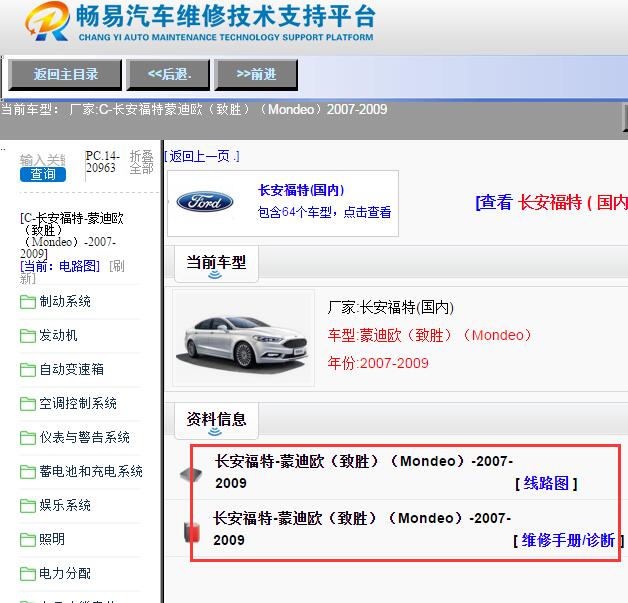
Task: Click the second 长安福特-蒙迪欧 title beside the red book
Action: pos(362,529)
